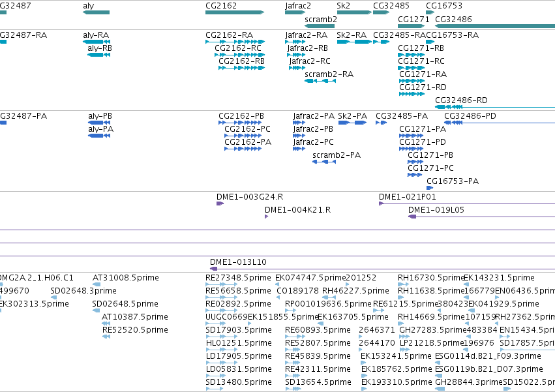The height and width of the screenshot is (392, 555).
Task: Click the CG1271-PD protein label
Action: pos(423,142)
